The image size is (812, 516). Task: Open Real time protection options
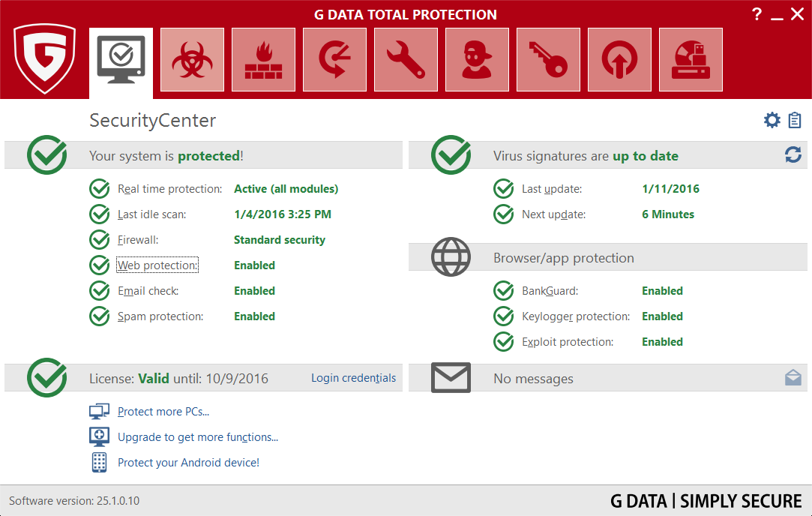pyautogui.click(x=170, y=189)
